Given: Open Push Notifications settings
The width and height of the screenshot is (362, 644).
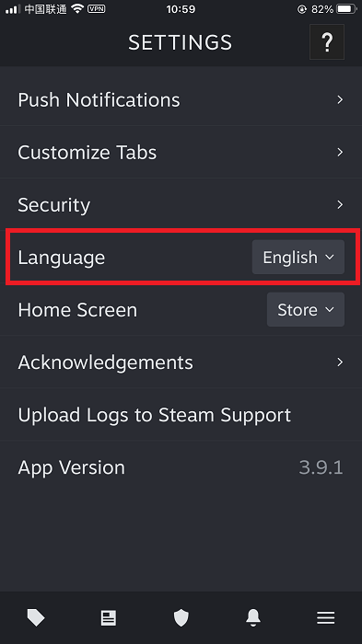Looking at the screenshot, I should [x=181, y=99].
